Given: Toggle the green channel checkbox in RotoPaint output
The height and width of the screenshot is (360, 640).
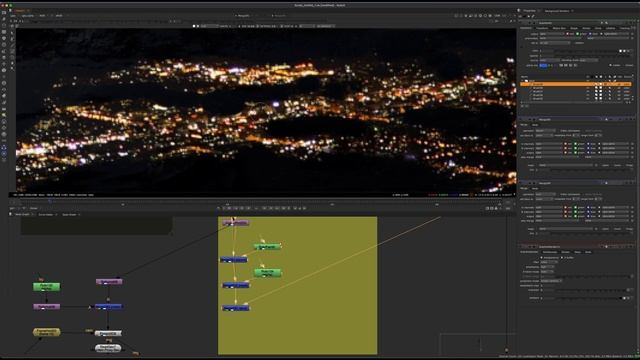Looking at the screenshot, I should click(x=578, y=34).
